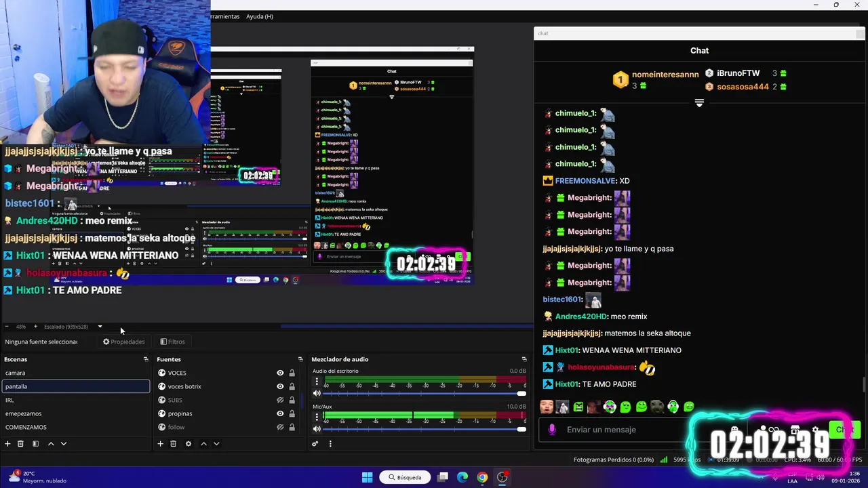This screenshot has height=488, width=868.
Task: Open Google Chrome from the taskbar
Action: tap(482, 477)
